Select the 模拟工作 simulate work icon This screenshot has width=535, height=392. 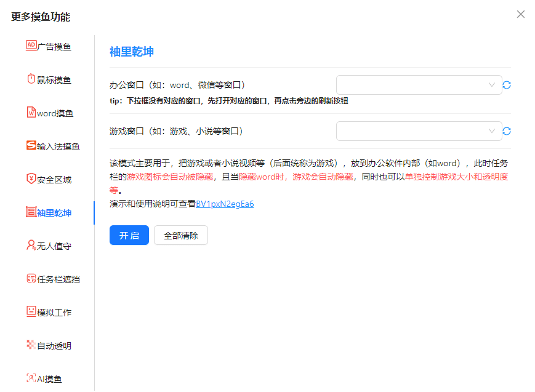31,311
